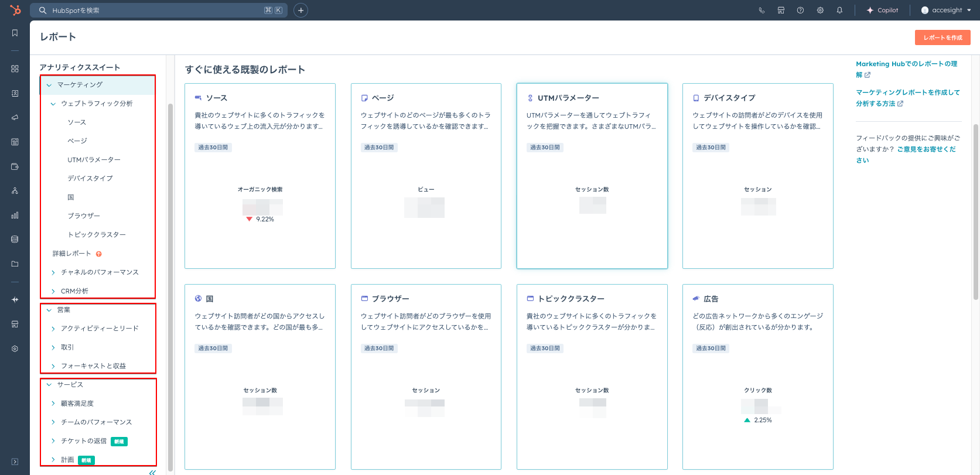The image size is (980, 475).
Task: Open the Content icon in left rail
Action: 15,142
